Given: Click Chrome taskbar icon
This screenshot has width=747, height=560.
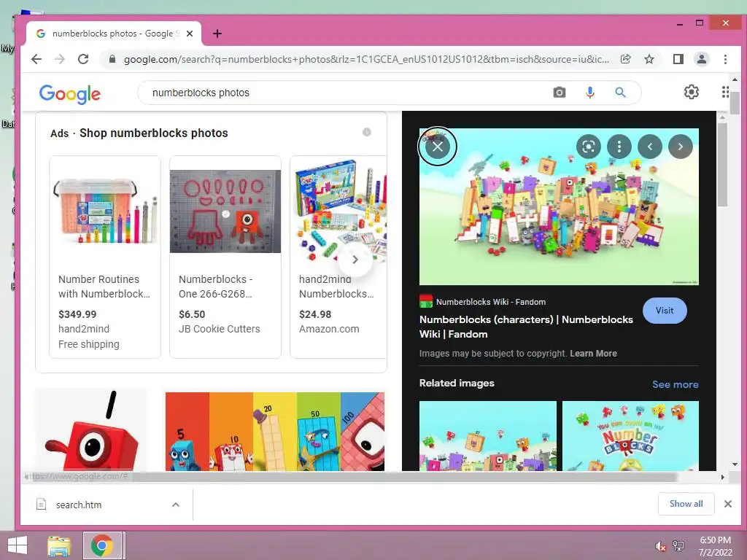Looking at the screenshot, I should pyautogui.click(x=102, y=545).
